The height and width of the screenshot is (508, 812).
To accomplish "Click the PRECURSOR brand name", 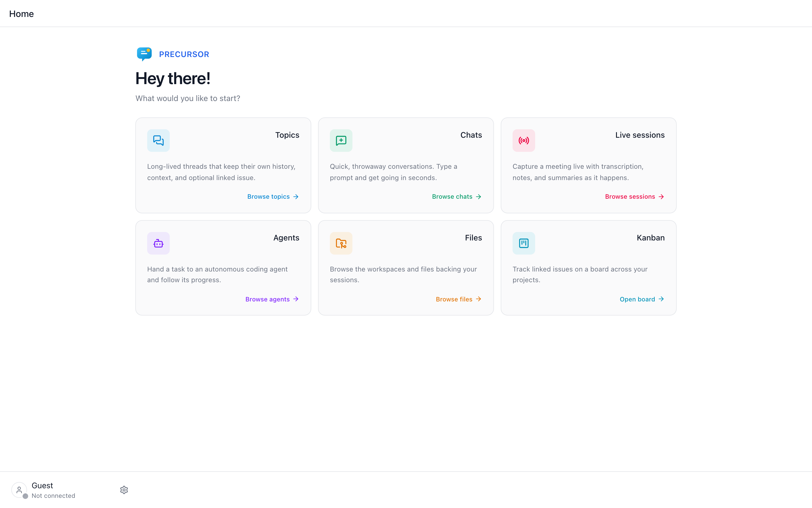I will pos(184,54).
